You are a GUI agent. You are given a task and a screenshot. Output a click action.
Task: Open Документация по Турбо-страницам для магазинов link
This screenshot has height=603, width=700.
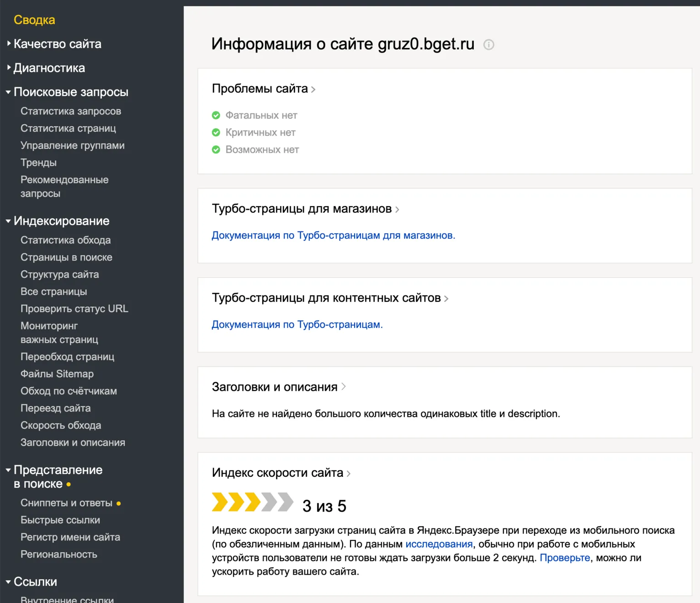[x=334, y=235]
